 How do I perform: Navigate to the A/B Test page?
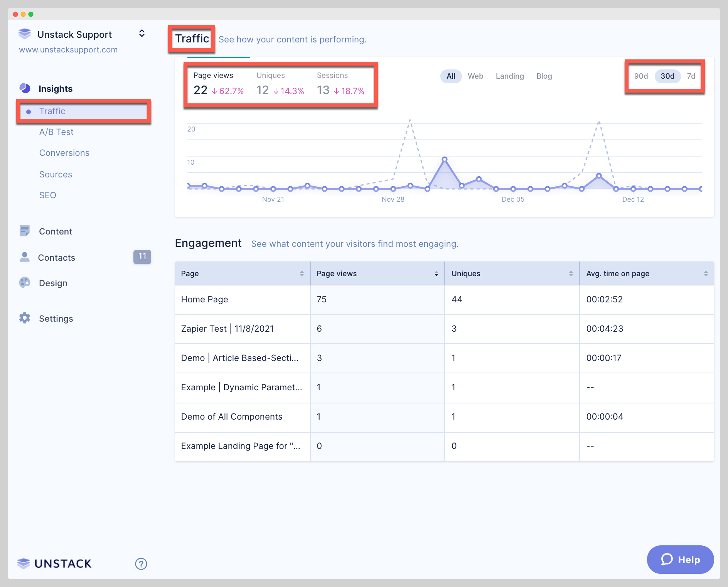[x=56, y=132]
